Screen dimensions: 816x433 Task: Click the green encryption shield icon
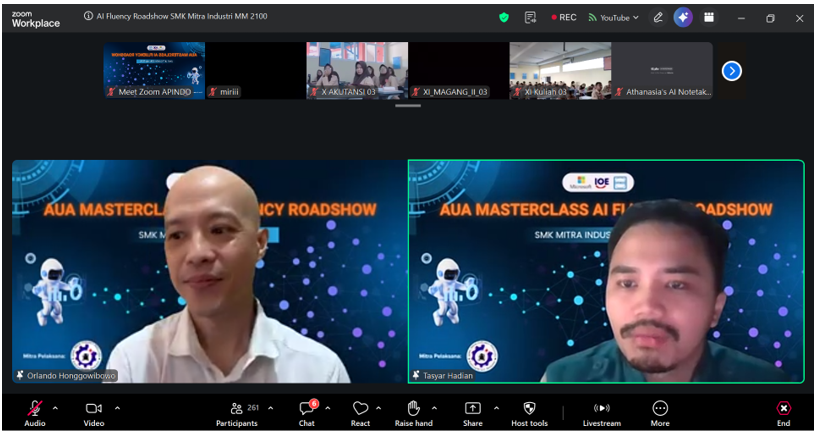click(x=503, y=18)
